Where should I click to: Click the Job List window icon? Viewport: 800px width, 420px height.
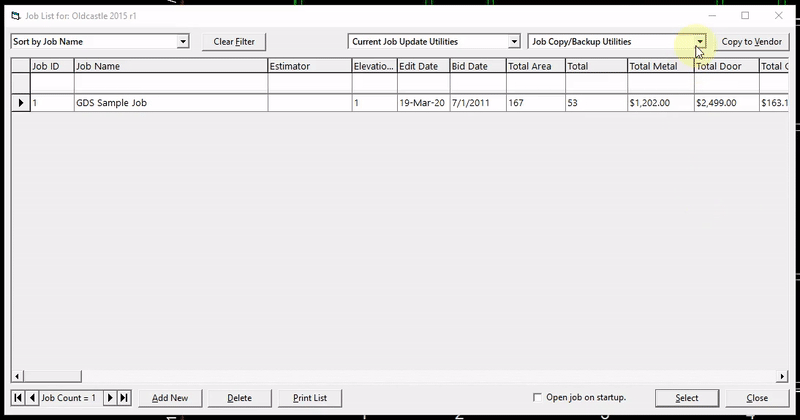(x=16, y=16)
